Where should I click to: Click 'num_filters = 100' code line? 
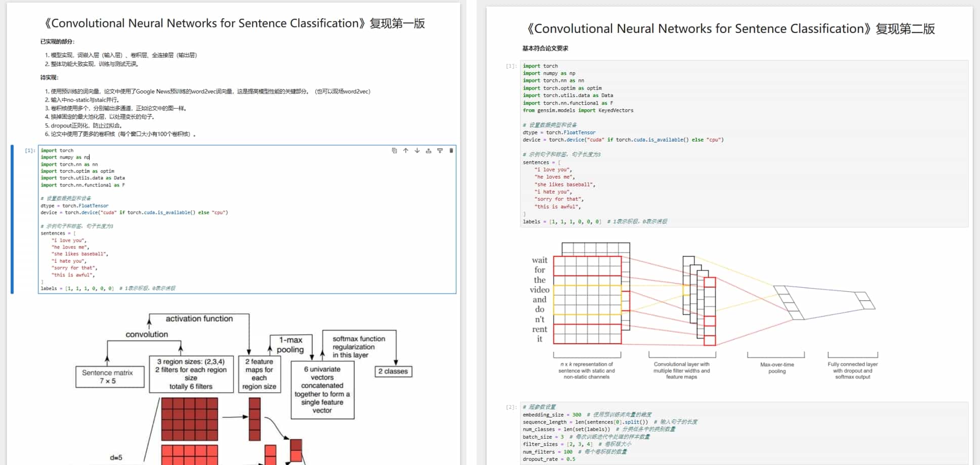575,452
